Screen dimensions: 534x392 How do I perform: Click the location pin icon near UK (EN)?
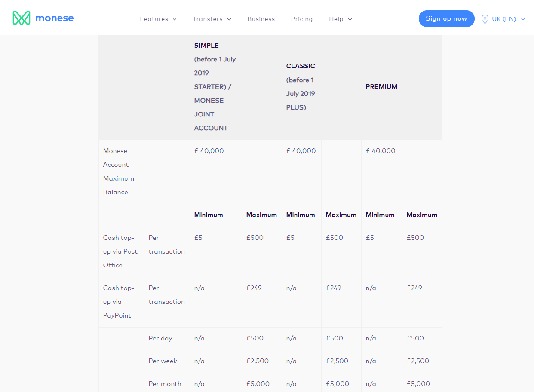tap(485, 19)
